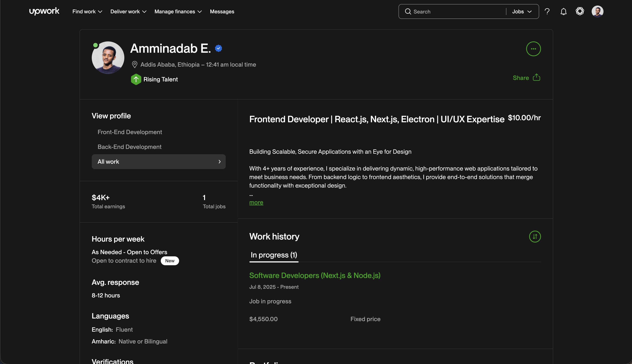Screen dimensions: 632x364
Task: Click the Share icon on the profile
Action: 537,77
